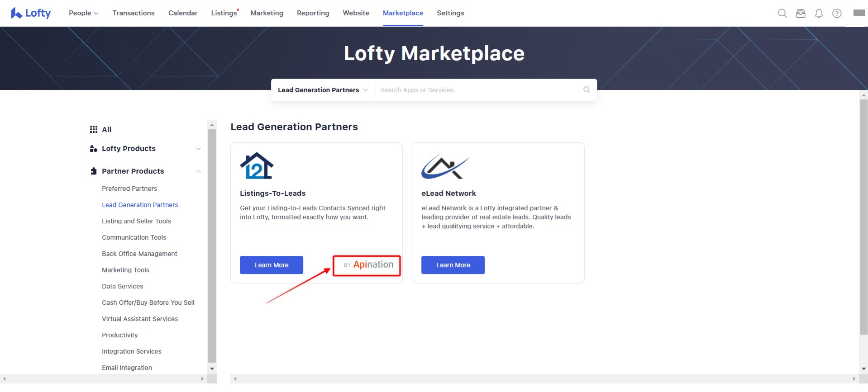
Task: Open the Lead Generation Partners category dropdown
Action: pos(323,90)
